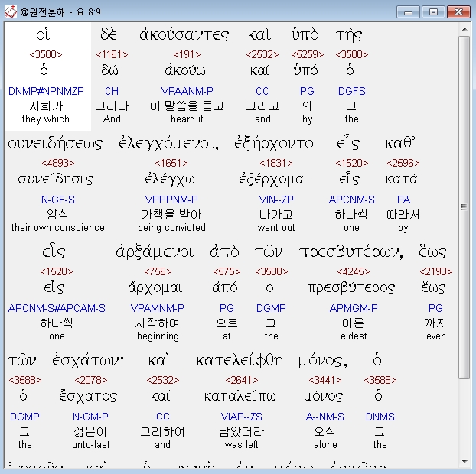Click Strong's number <1651>
Image resolution: width=476 pixels, height=474 pixels.
[171, 163]
